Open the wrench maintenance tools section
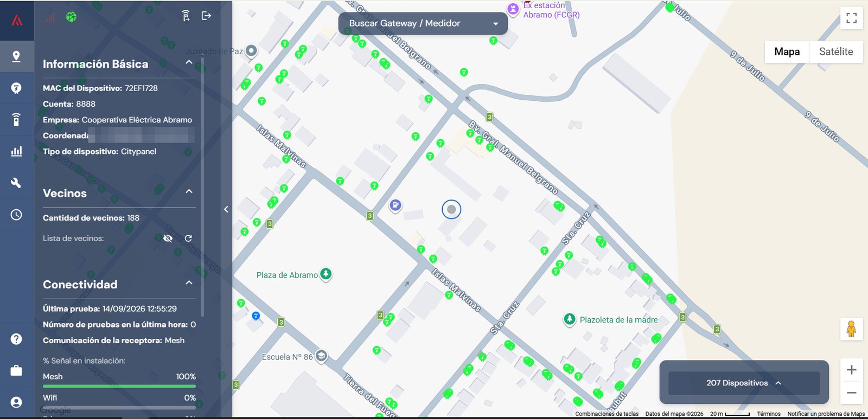This screenshot has height=419, width=868. [16, 183]
